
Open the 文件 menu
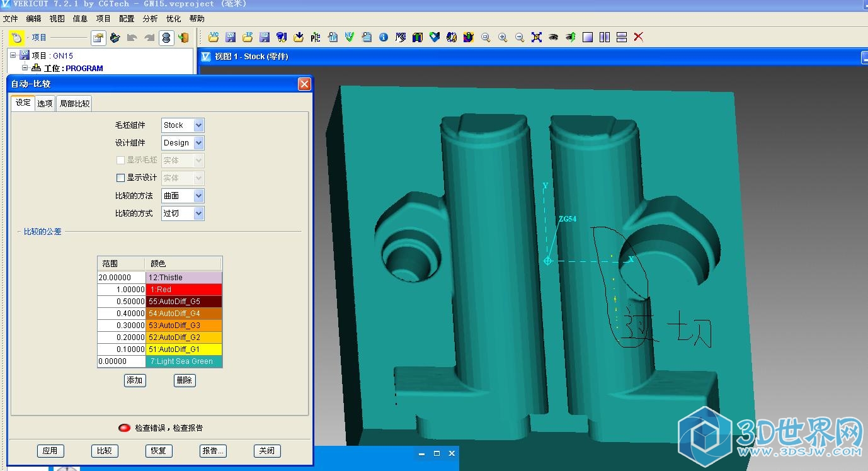(x=11, y=19)
